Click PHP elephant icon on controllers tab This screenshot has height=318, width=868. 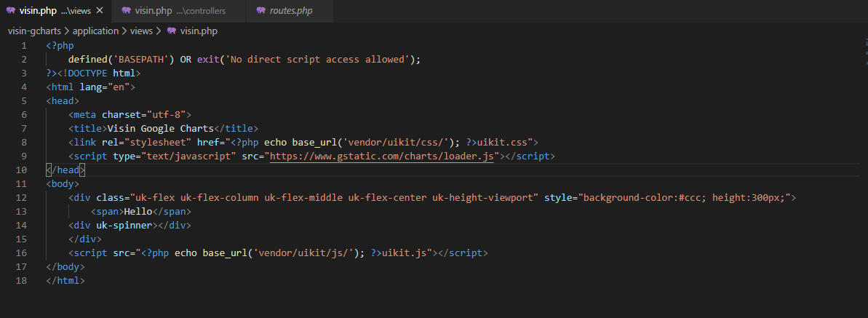pyautogui.click(x=126, y=10)
